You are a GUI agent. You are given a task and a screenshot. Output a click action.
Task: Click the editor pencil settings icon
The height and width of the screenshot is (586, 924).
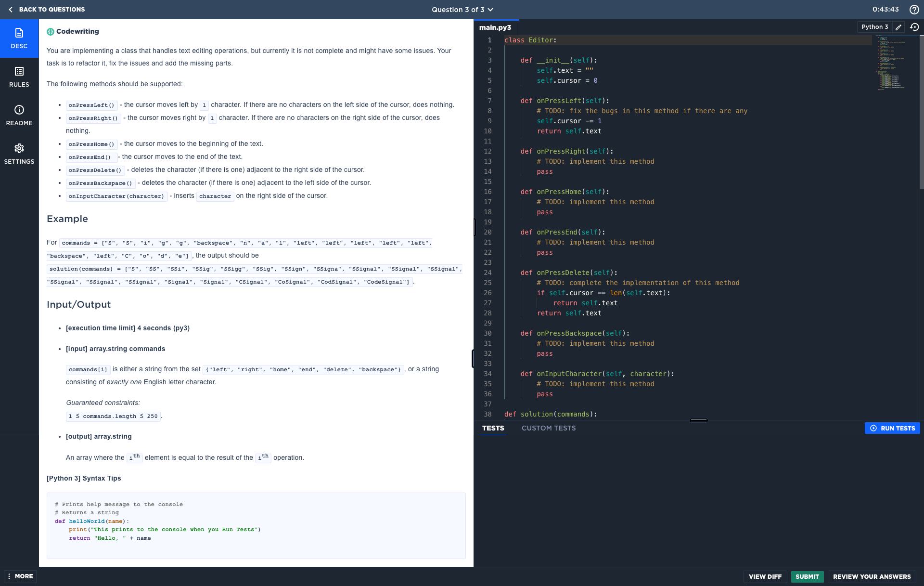pos(898,27)
